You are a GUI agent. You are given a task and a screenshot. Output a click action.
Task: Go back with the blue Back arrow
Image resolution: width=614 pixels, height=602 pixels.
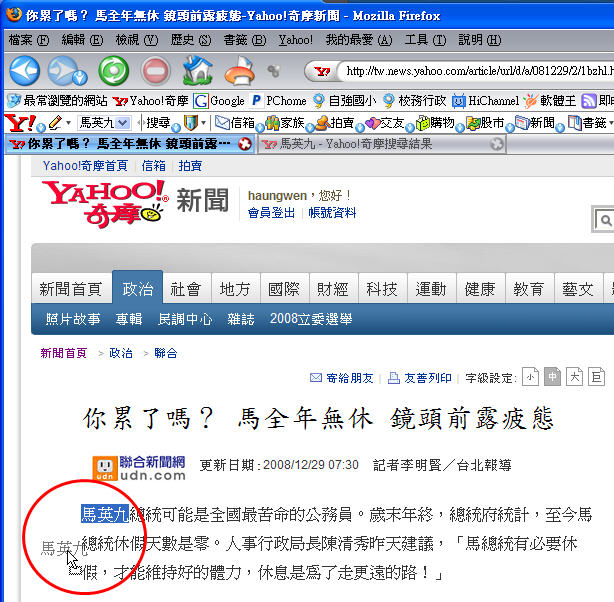(24, 71)
